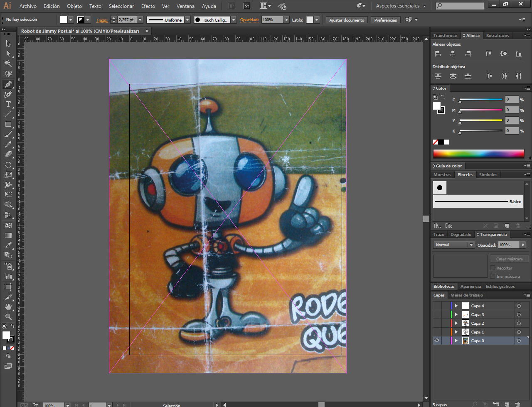532x407 pixels.
Task: Click the Crear máscara button
Action: click(x=510, y=259)
